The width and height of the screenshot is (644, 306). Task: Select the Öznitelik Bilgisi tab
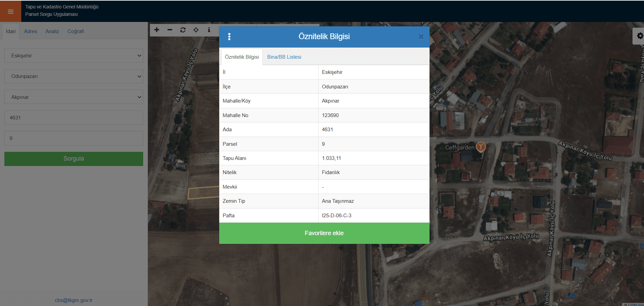point(242,57)
